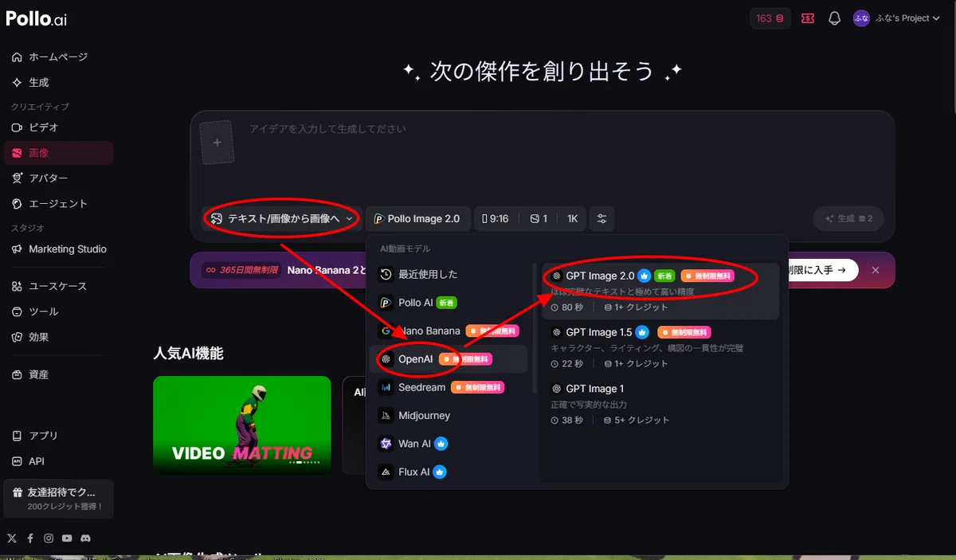Click the 365日間無制限 badge
This screenshot has height=560, width=956.
(x=242, y=270)
